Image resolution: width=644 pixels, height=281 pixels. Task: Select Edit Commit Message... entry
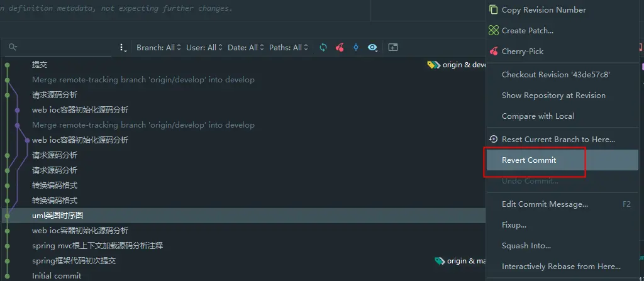pyautogui.click(x=562, y=204)
